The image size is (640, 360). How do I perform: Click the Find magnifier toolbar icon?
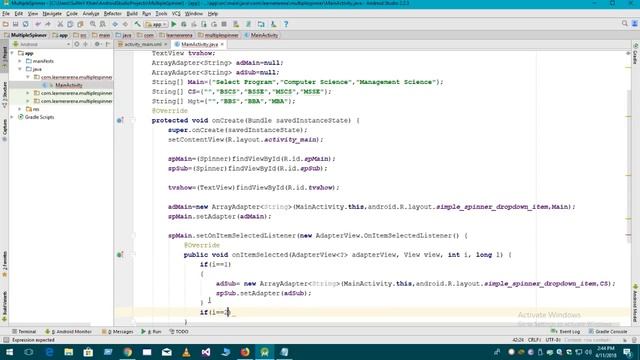click(93, 24)
